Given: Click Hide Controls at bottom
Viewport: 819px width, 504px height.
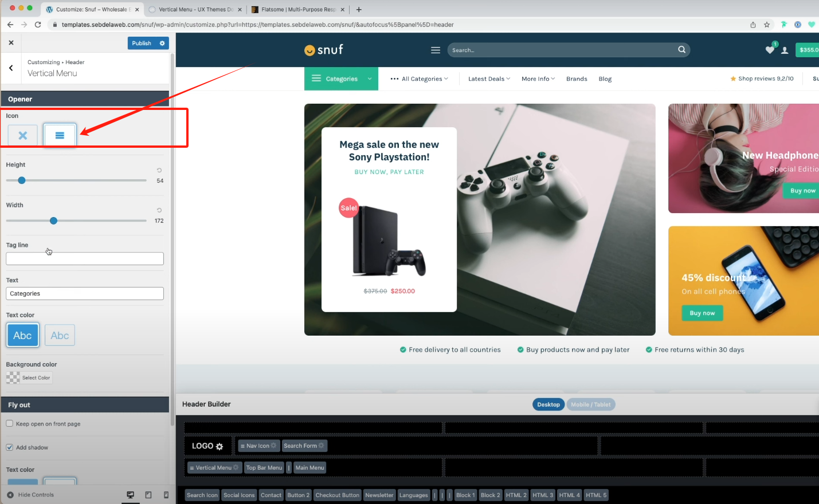Looking at the screenshot, I should pyautogui.click(x=31, y=495).
